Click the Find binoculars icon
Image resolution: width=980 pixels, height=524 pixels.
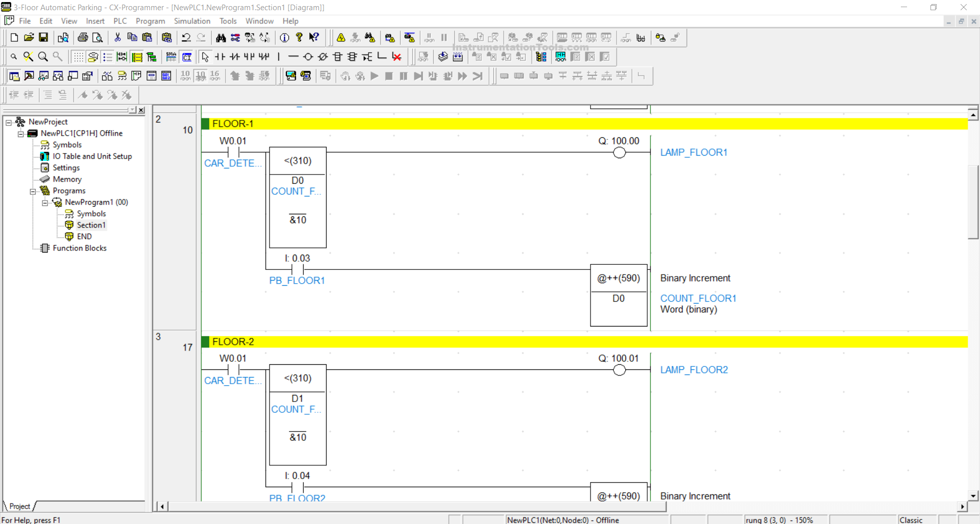220,38
